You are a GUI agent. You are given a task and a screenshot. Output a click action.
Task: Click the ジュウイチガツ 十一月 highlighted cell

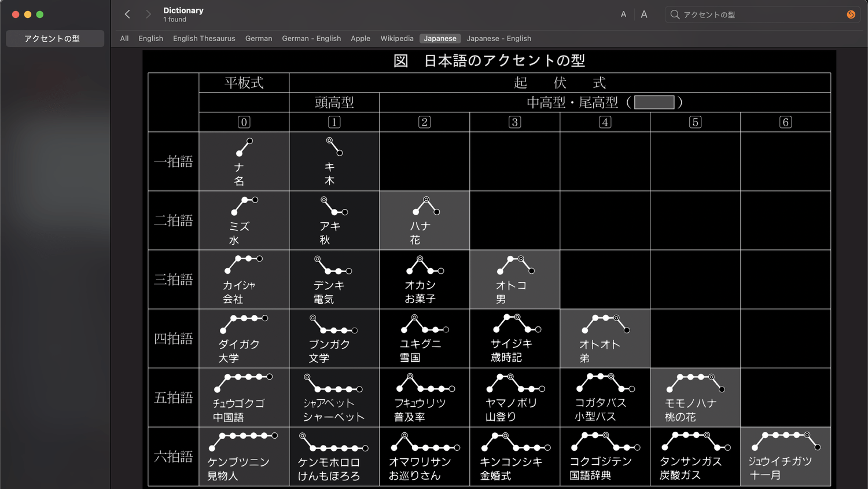pyautogui.click(x=785, y=456)
